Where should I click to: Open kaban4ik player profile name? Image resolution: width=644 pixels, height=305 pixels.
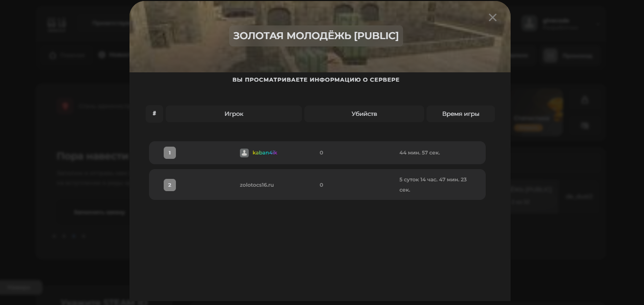265,153
